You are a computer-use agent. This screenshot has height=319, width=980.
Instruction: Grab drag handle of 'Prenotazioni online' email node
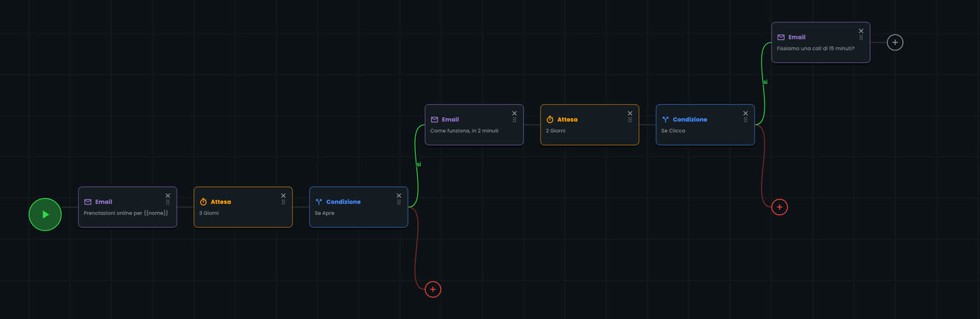(x=168, y=202)
